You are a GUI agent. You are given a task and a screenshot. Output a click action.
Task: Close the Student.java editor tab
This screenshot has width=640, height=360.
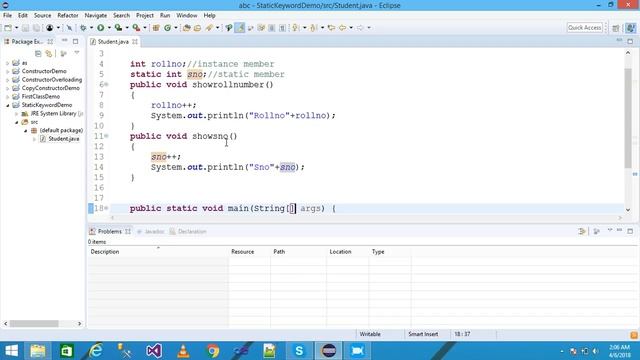coord(135,42)
